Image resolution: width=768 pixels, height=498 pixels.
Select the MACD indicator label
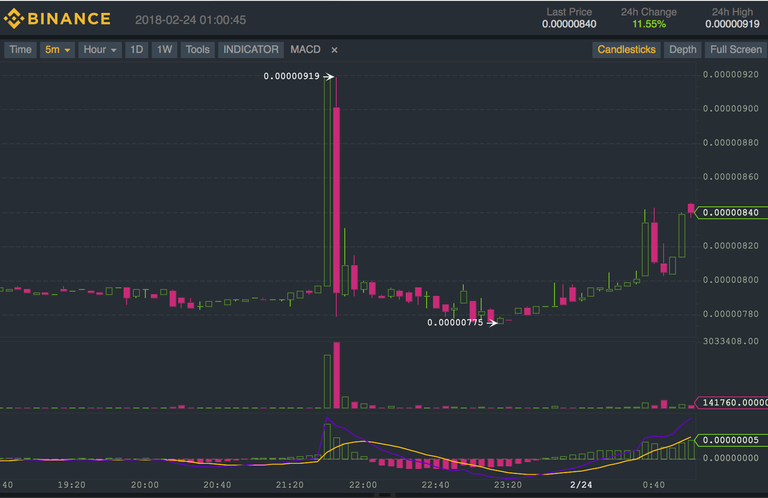tap(305, 49)
